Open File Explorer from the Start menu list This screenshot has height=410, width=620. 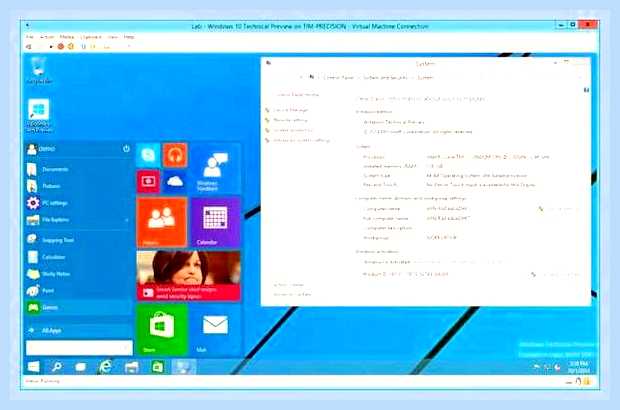(x=74, y=220)
